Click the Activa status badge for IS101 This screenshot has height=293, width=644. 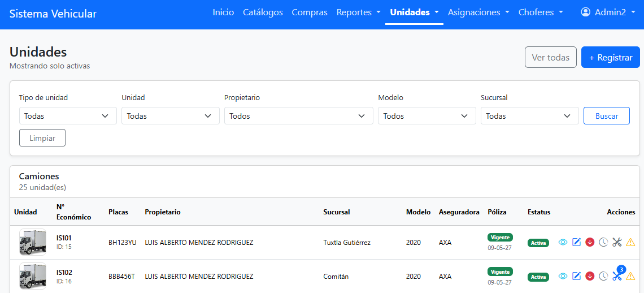[538, 243]
